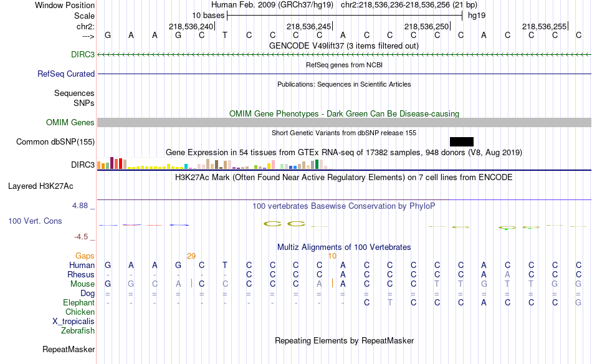Click the 218,536,255 coordinate tick

click(x=545, y=26)
